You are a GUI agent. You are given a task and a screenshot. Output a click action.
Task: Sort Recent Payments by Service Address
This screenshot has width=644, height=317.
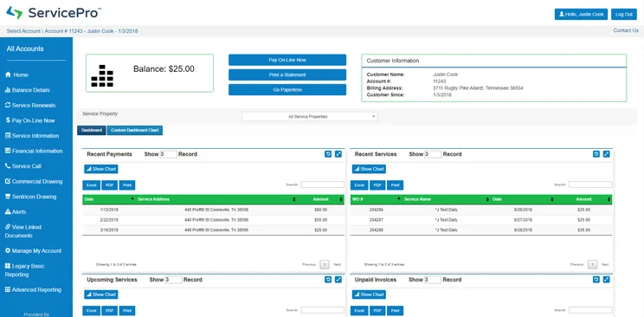tap(216, 199)
